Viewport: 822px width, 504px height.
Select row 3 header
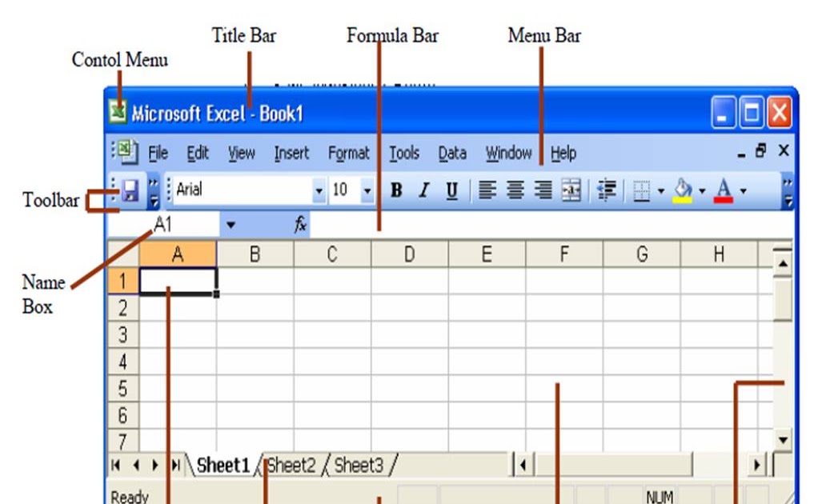coord(123,334)
